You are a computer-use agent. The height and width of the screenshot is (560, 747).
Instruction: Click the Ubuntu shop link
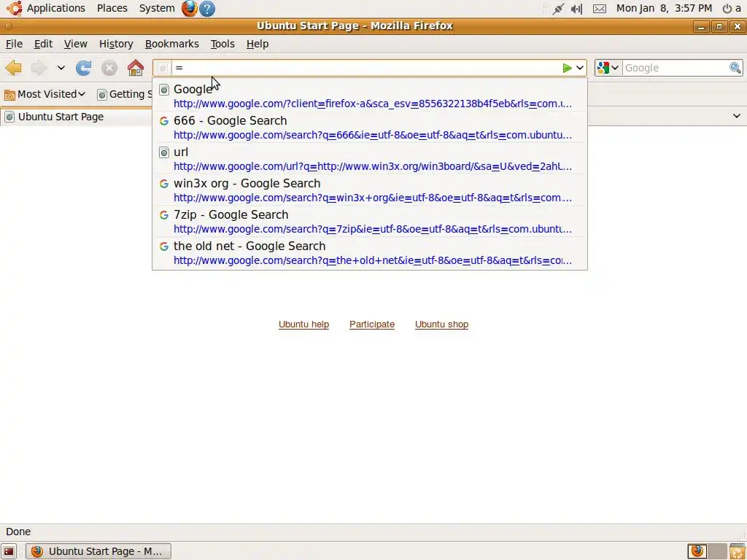click(441, 324)
